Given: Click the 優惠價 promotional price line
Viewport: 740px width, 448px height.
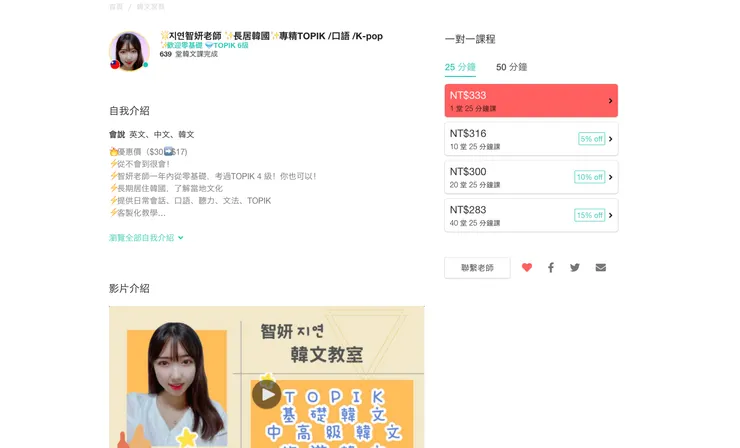Looking at the screenshot, I should (148, 152).
